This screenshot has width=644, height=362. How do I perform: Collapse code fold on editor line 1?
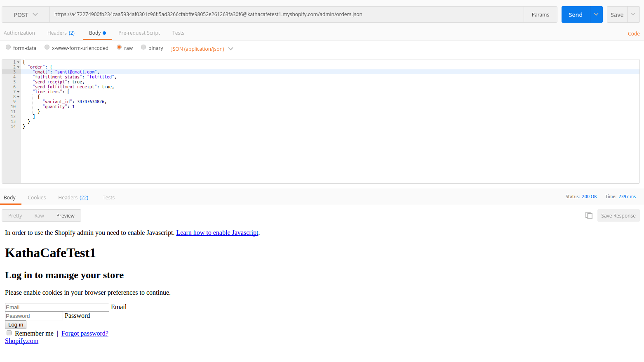[x=18, y=62]
